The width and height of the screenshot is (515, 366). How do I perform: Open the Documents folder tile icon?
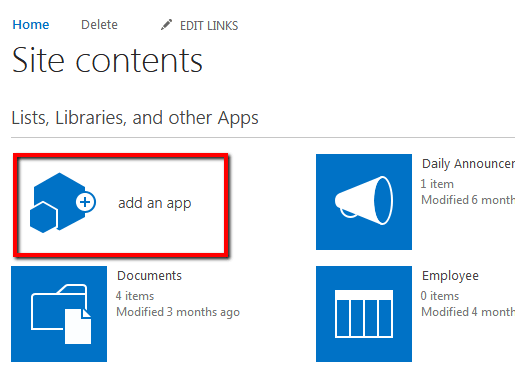pos(59,314)
